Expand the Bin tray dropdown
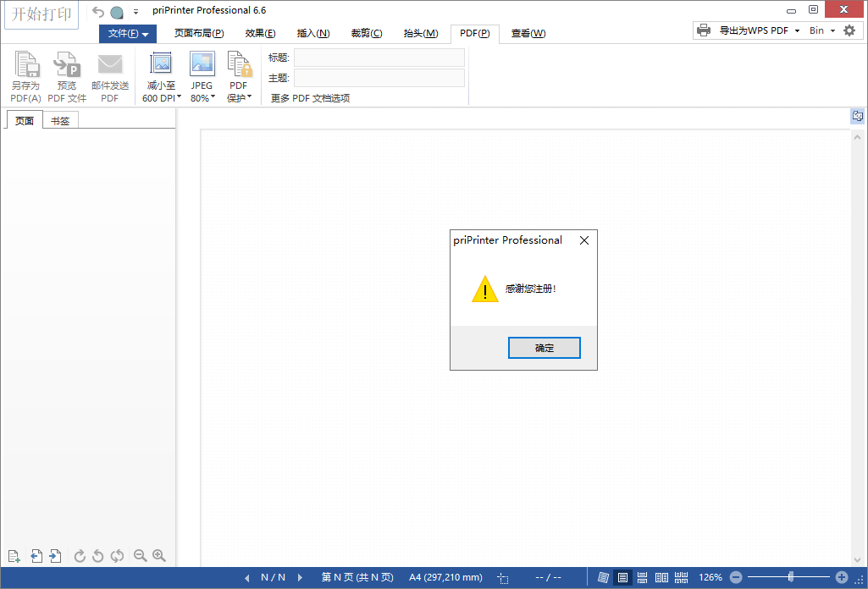 (832, 31)
